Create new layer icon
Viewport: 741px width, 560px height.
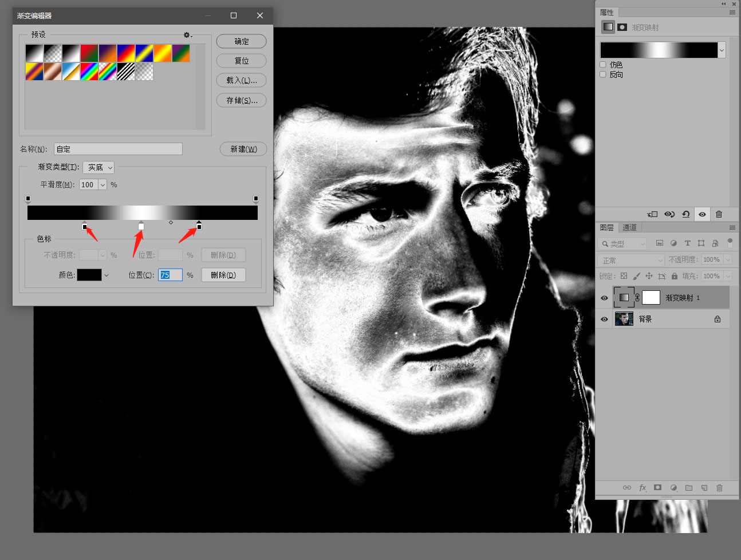click(x=704, y=488)
